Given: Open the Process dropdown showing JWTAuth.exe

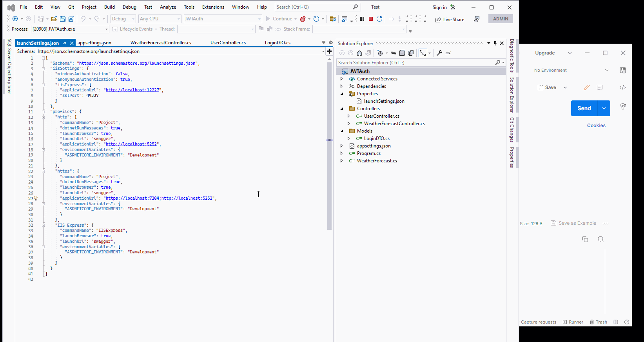Looking at the screenshot, I should point(70,29).
